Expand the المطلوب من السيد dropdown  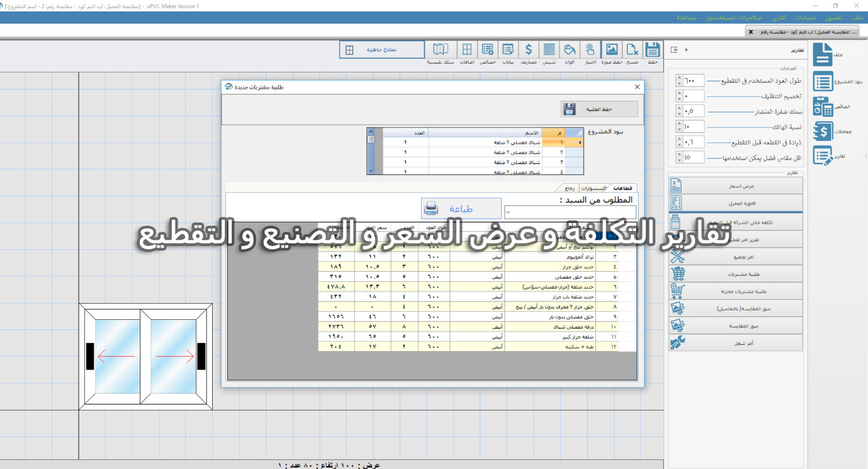click(509, 213)
